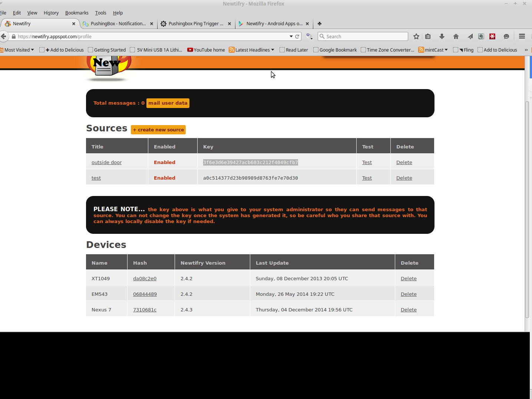The height and width of the screenshot is (399, 532).
Task: Open the History menu
Action: 51,13
